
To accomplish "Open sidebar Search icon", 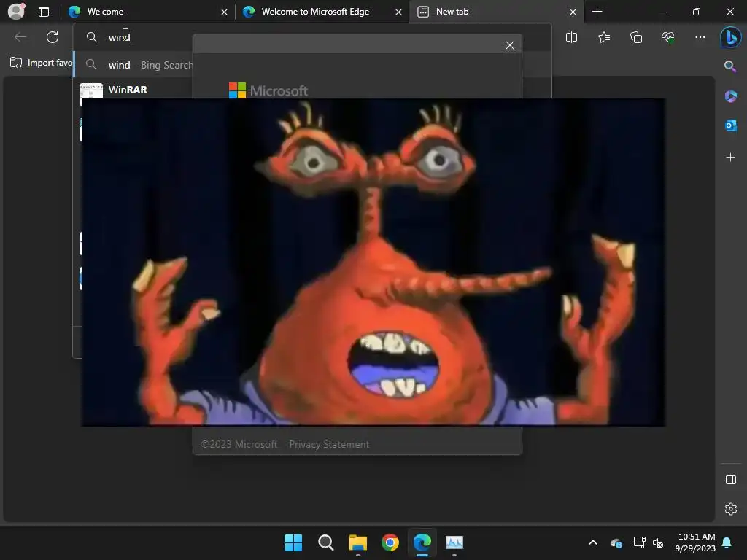I will (x=730, y=66).
